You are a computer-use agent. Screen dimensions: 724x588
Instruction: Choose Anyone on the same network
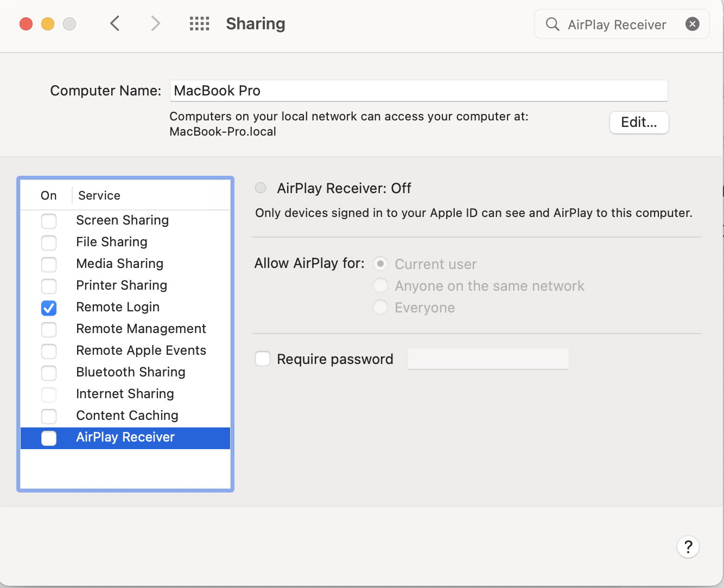[380, 285]
